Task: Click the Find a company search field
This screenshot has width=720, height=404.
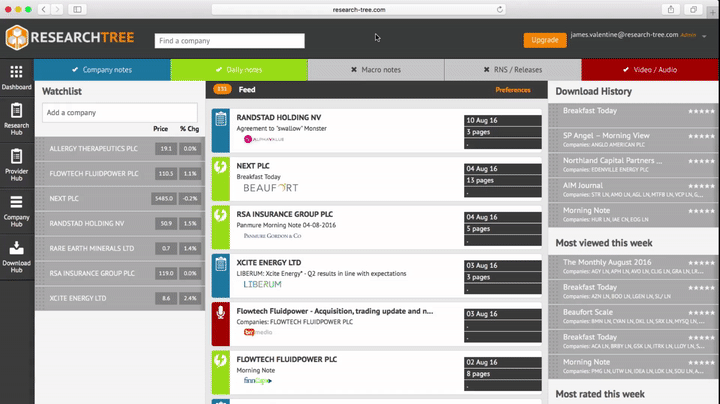Action: (229, 41)
